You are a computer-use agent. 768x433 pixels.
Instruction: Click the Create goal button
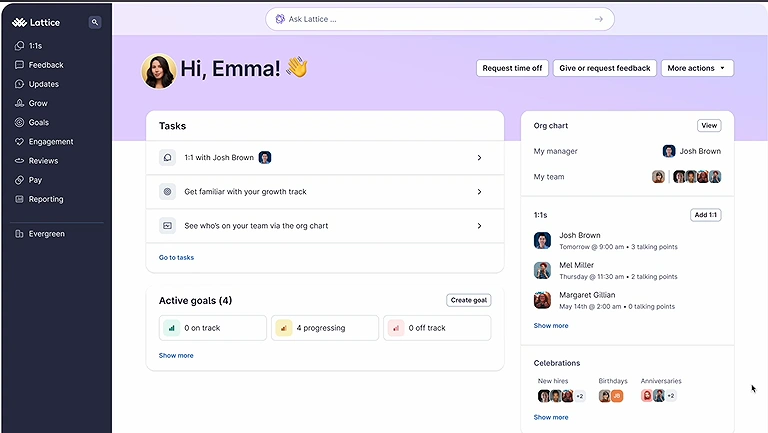[469, 300]
